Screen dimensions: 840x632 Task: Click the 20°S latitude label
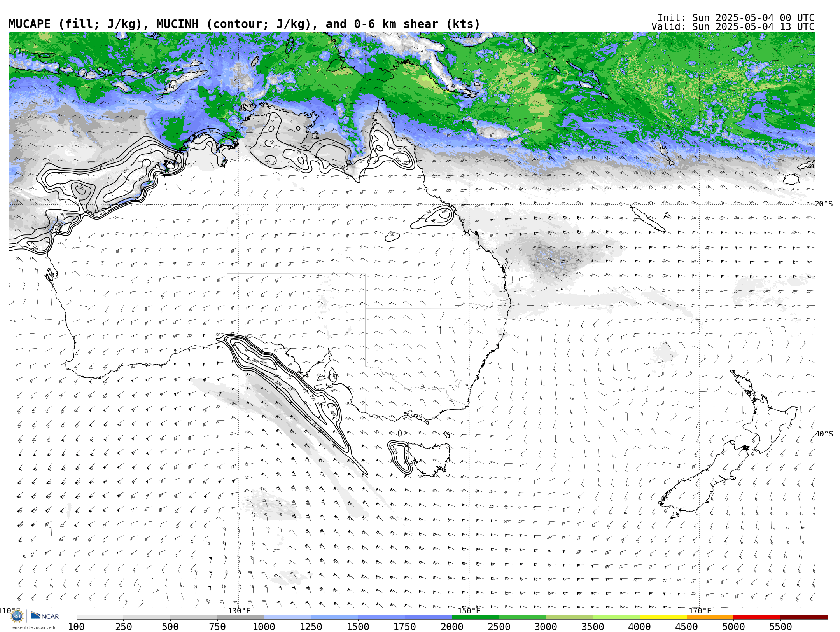(x=824, y=204)
